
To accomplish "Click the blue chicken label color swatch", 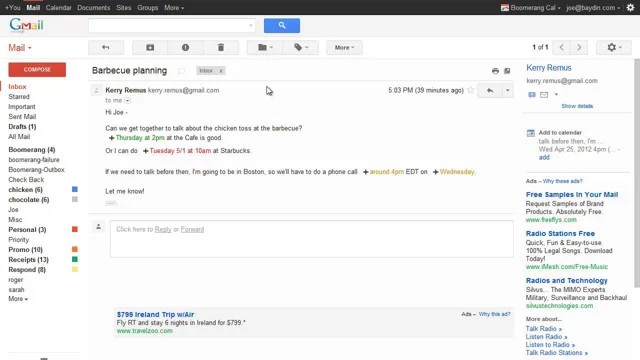I will click(75, 189).
